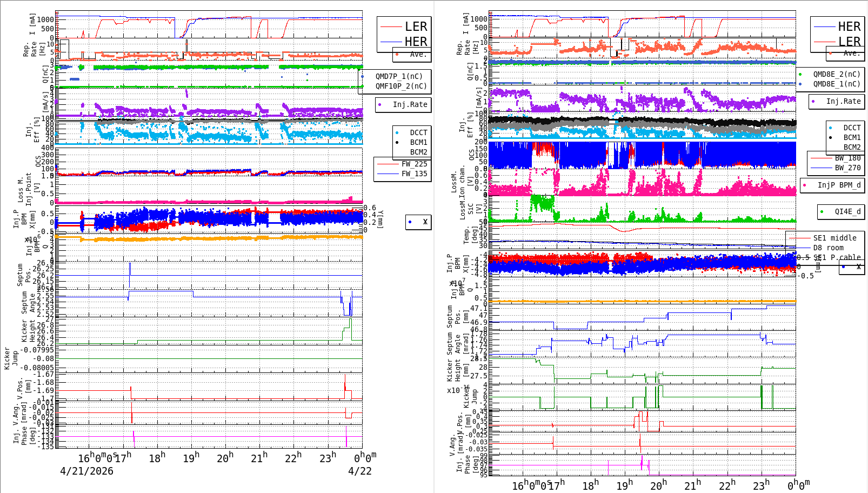Click the 22h time tick on left plot
The image size is (868, 493).
(x=293, y=457)
